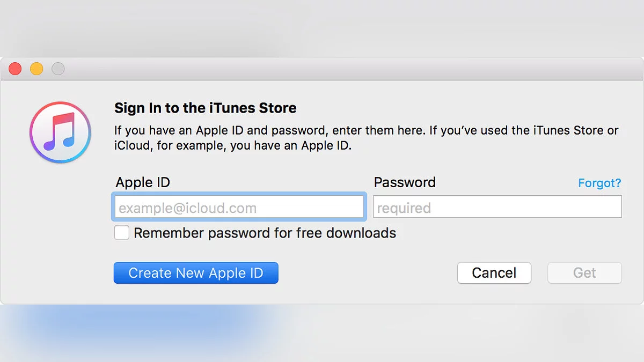Focus the Apple ID email input field
The height and width of the screenshot is (362, 644).
pos(238,208)
